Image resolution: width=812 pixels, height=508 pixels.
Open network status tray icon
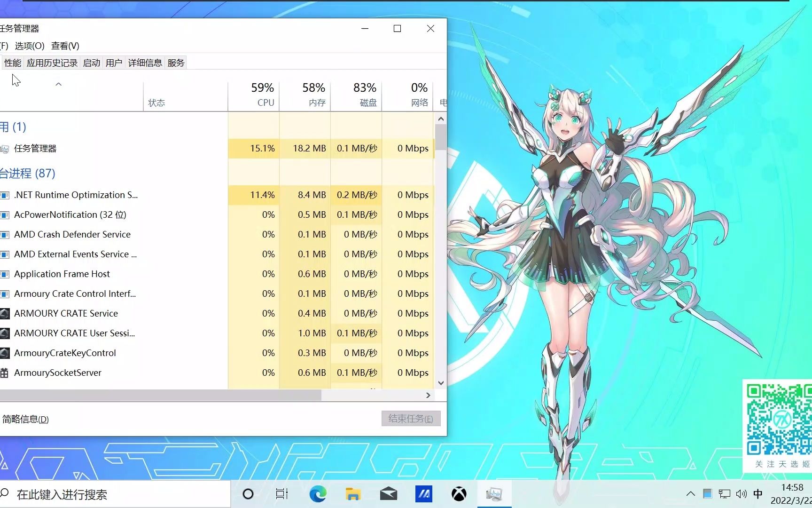click(725, 494)
